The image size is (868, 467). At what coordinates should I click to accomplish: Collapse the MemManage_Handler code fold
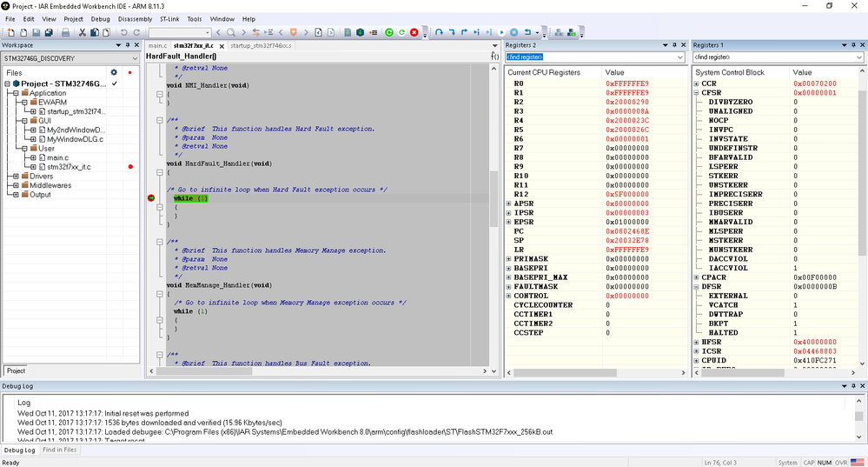pyautogui.click(x=159, y=294)
